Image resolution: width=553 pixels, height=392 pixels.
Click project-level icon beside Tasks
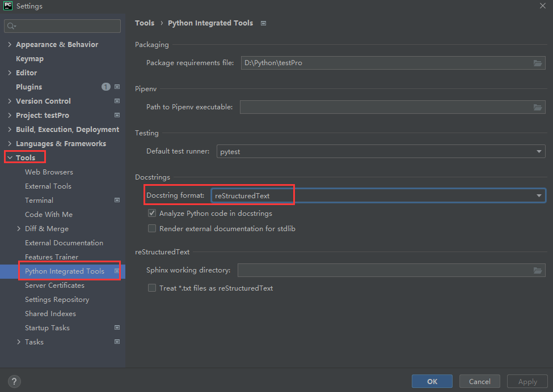117,342
